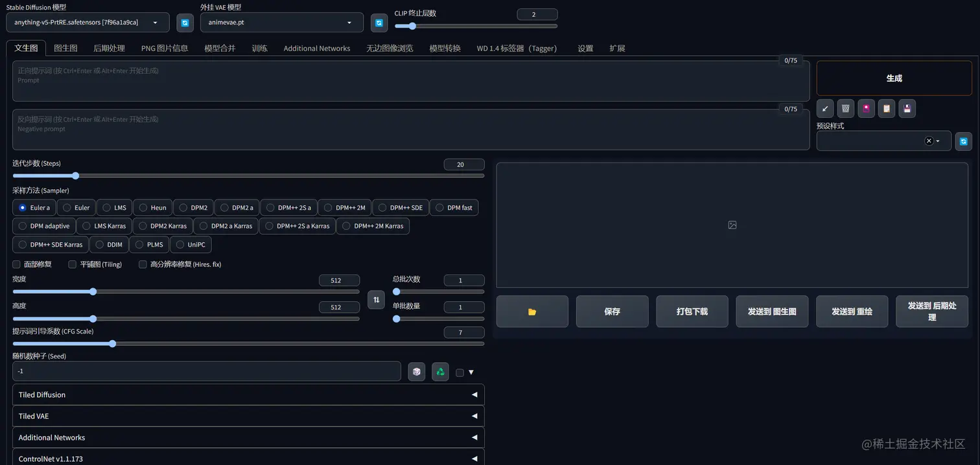
Task: Expand the Tiled Diffusion section
Action: pos(248,394)
